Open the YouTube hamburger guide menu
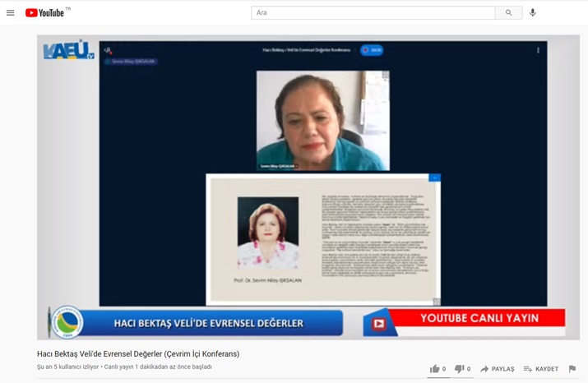 [x=10, y=13]
